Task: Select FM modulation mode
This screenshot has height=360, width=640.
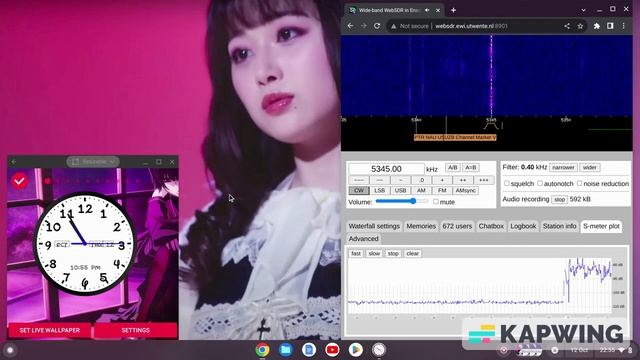Action: point(442,191)
